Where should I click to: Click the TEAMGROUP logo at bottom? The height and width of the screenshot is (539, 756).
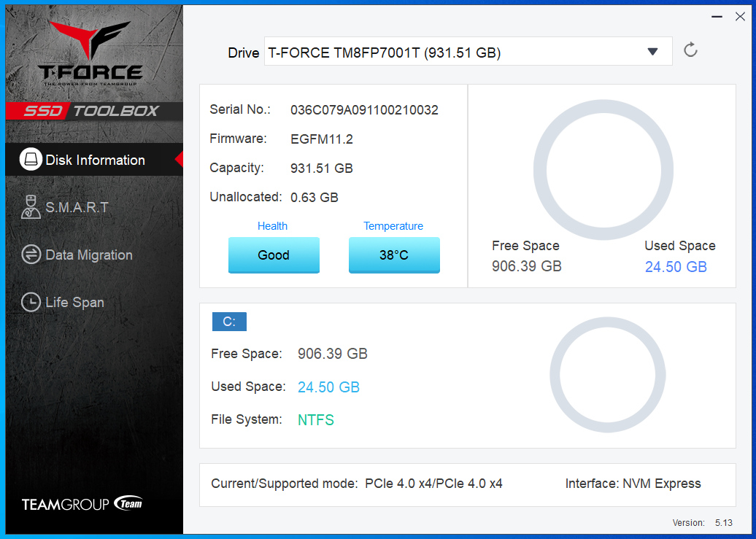(82, 504)
